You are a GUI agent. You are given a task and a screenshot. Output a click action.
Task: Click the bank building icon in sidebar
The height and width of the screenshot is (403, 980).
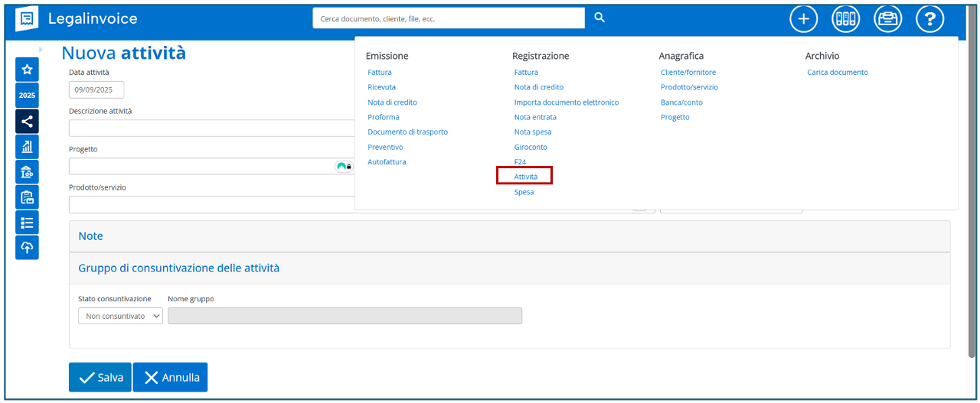click(x=27, y=172)
